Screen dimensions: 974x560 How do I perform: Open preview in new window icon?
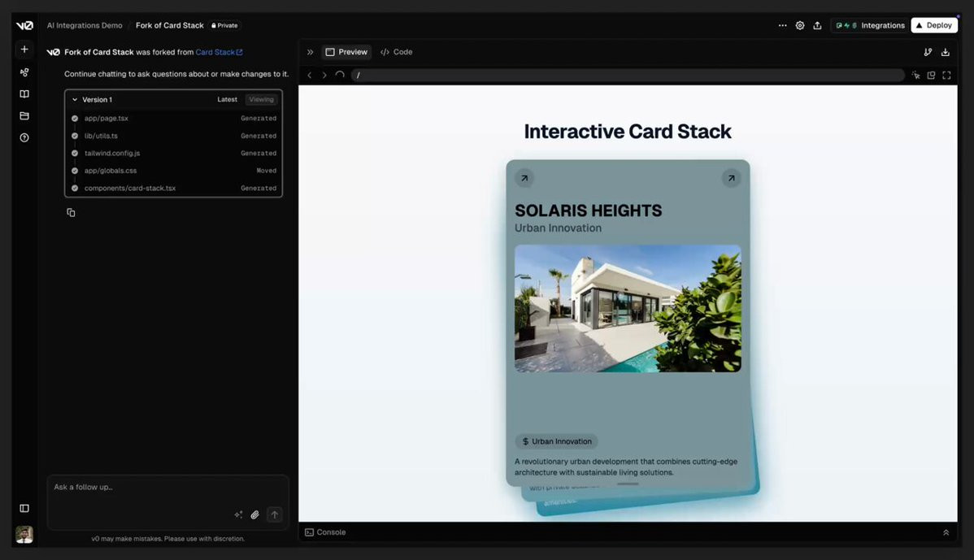(x=931, y=75)
